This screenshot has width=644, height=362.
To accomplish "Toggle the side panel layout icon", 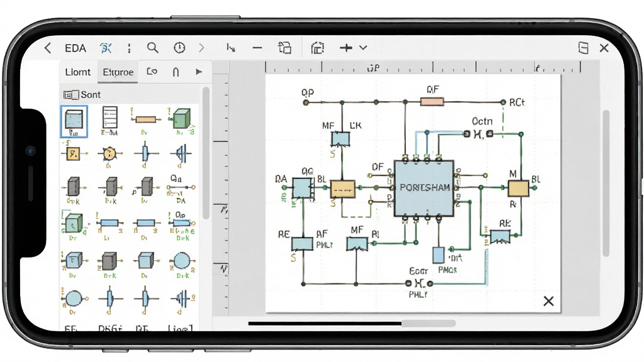I will click(x=583, y=48).
